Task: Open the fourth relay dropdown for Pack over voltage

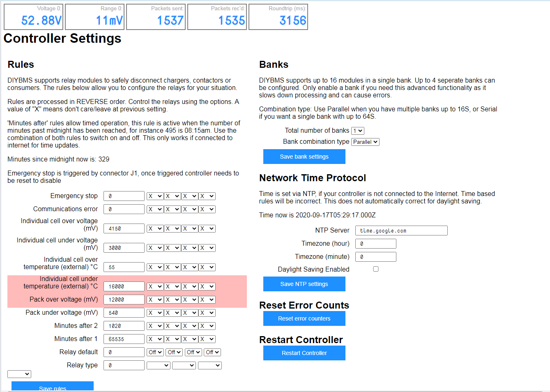Action: [207, 300]
